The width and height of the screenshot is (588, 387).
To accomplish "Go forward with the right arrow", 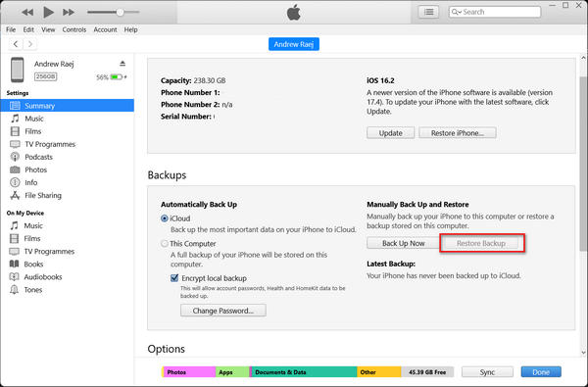I will click(x=30, y=44).
